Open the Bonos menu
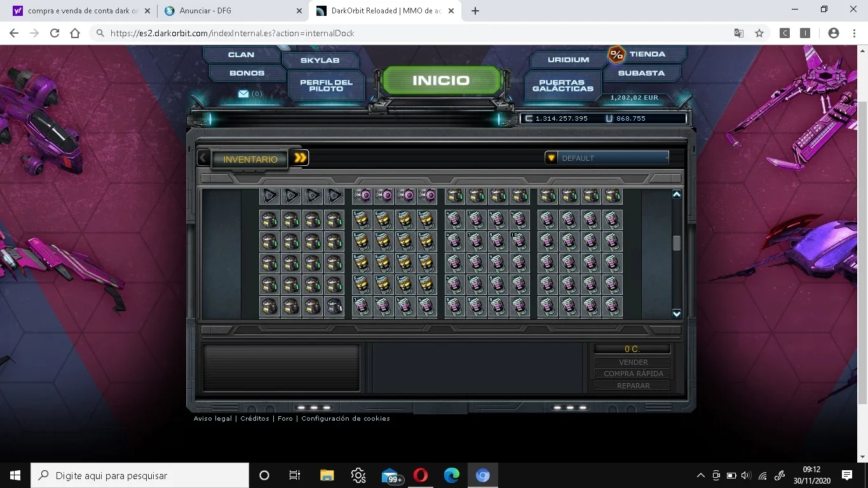This screenshot has width=868, height=488. (x=247, y=73)
